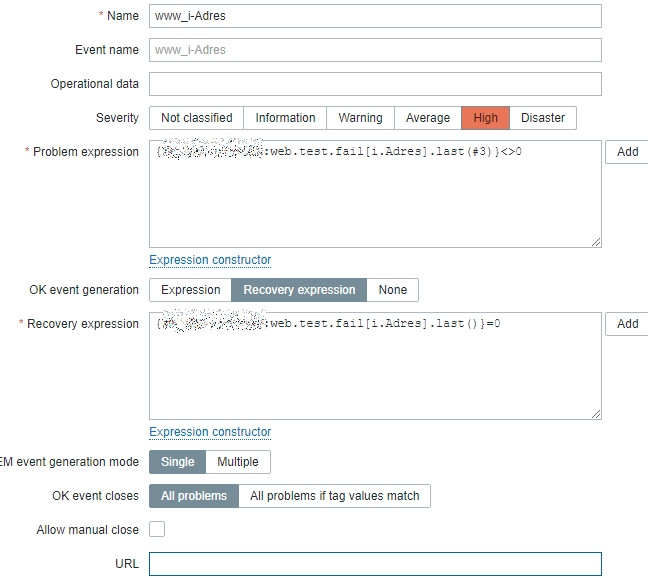Viewport: 648px width, 578px height.
Task: Select Average severity option
Action: click(x=428, y=118)
